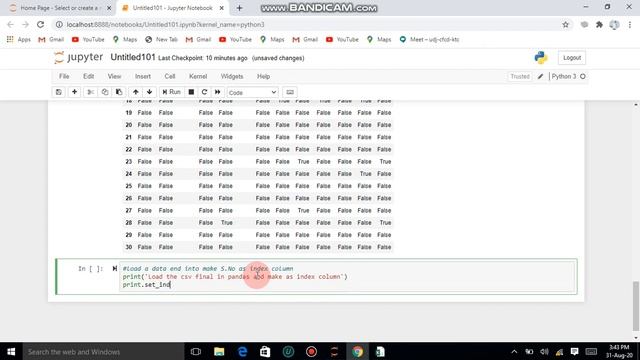Open the Cell menu
The image size is (640, 360).
coord(170,76)
